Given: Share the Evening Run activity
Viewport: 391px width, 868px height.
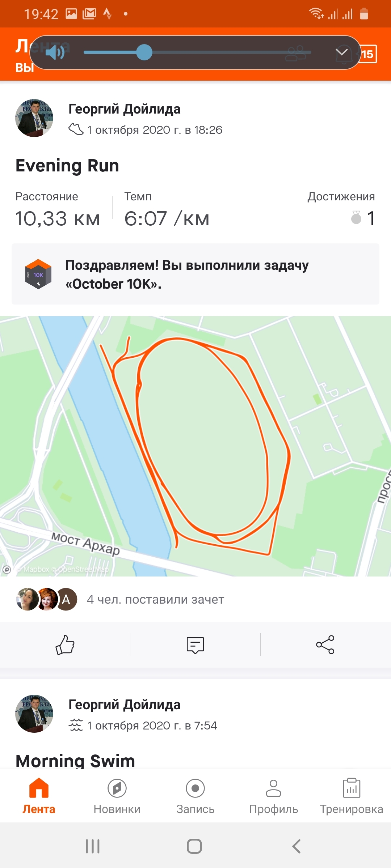Looking at the screenshot, I should pos(325,644).
